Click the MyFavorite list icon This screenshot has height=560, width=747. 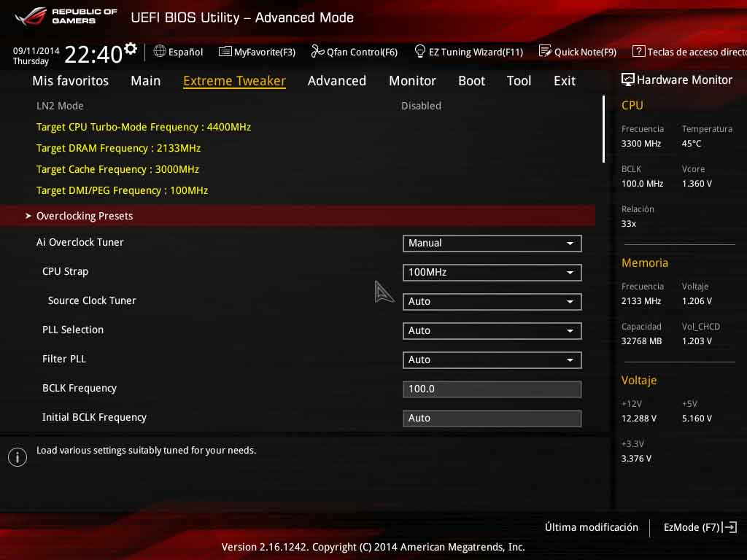click(225, 52)
